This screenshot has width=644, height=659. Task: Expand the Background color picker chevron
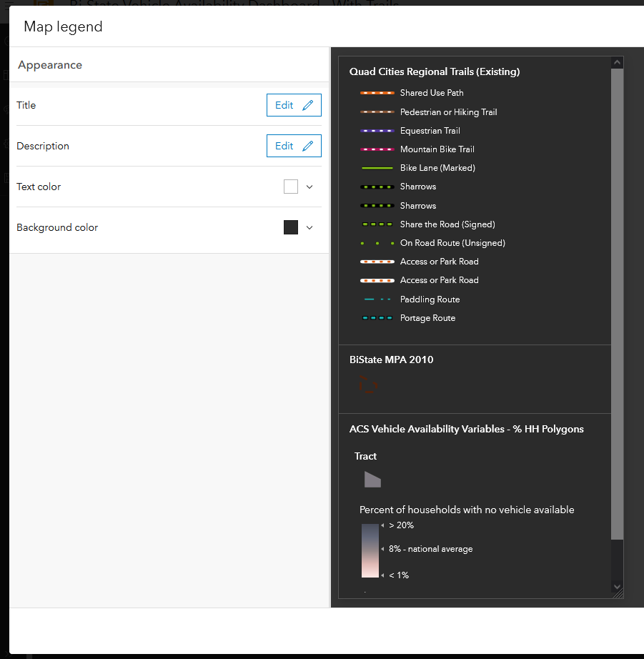click(310, 227)
